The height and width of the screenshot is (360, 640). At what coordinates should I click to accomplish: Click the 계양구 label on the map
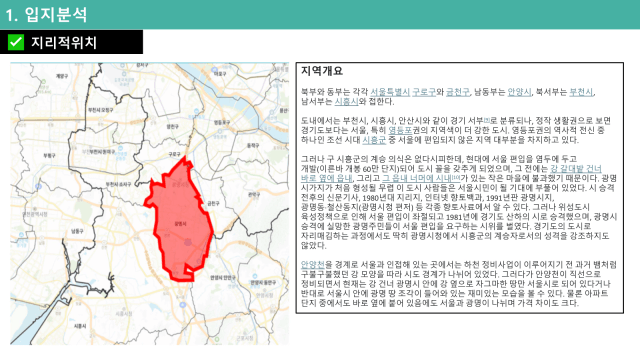[62, 76]
